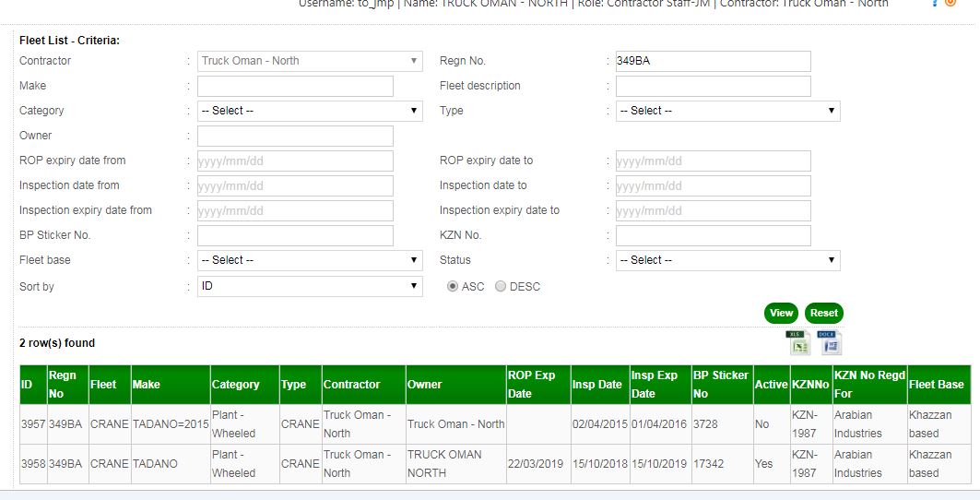This screenshot has width=980, height=500.
Task: Export results as DOCX document
Action: pyautogui.click(x=830, y=343)
